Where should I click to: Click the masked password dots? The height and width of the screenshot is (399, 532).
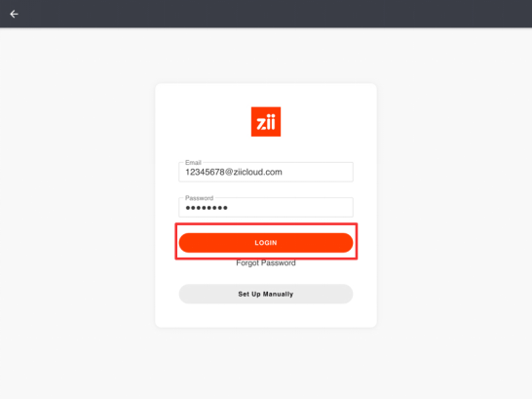tap(207, 208)
